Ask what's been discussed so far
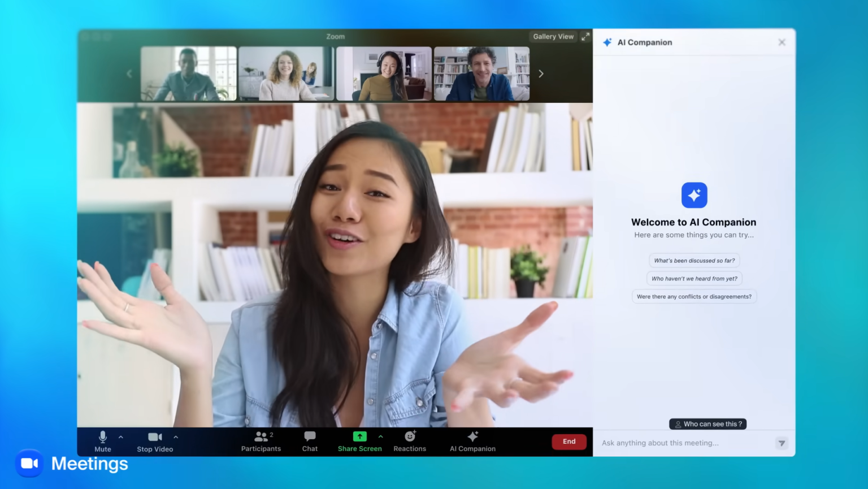This screenshot has height=489, width=868. coord(694,260)
